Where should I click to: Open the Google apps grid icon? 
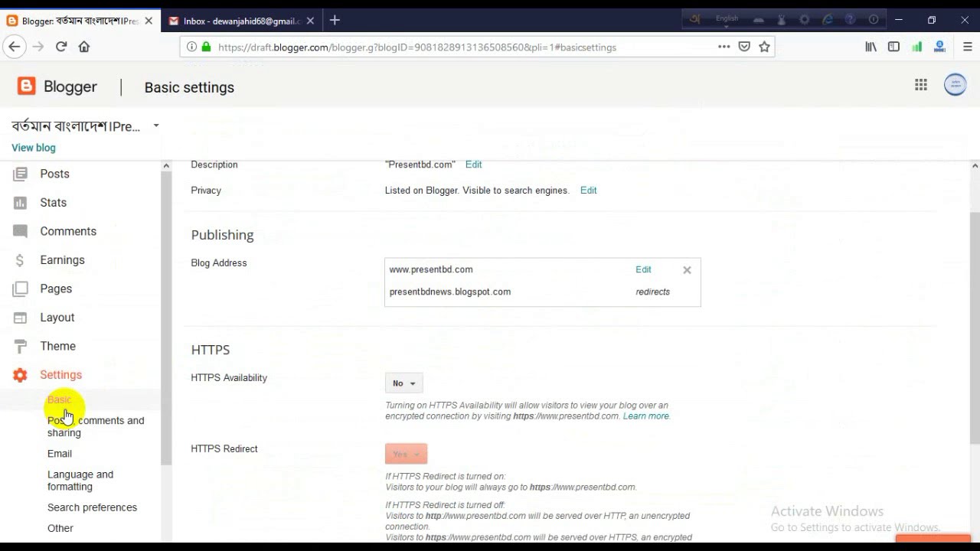tap(921, 85)
